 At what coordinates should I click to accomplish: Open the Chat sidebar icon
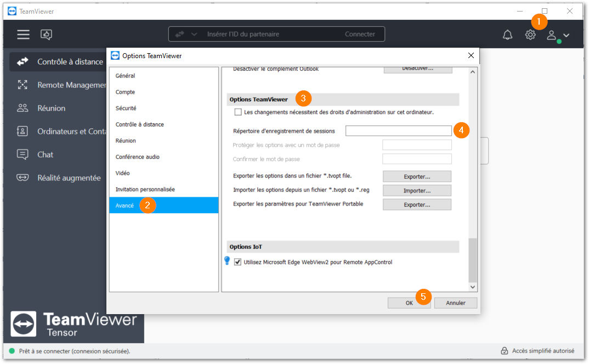point(22,155)
